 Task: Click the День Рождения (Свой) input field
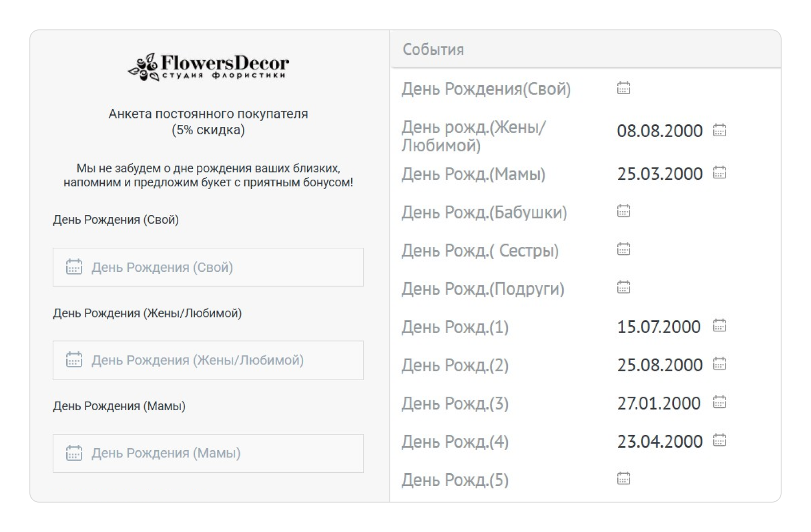[208, 267]
